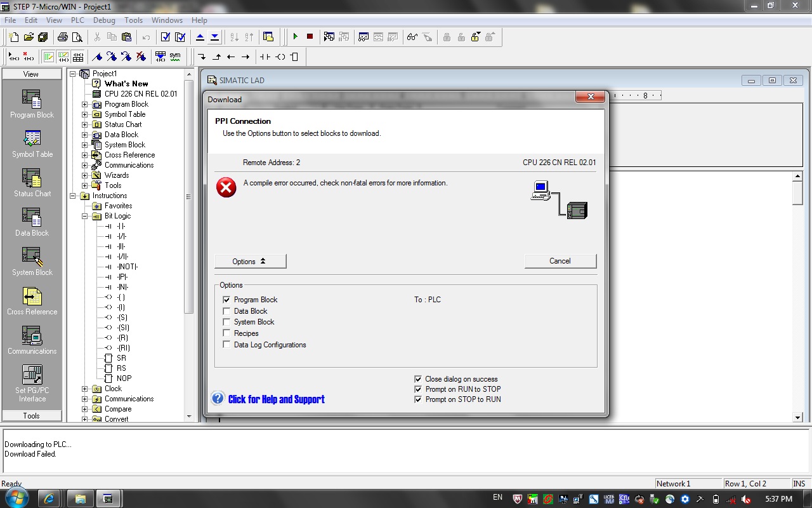Launch Internet Explorer from taskbar
Screen dimensions: 812x508
(x=49, y=498)
